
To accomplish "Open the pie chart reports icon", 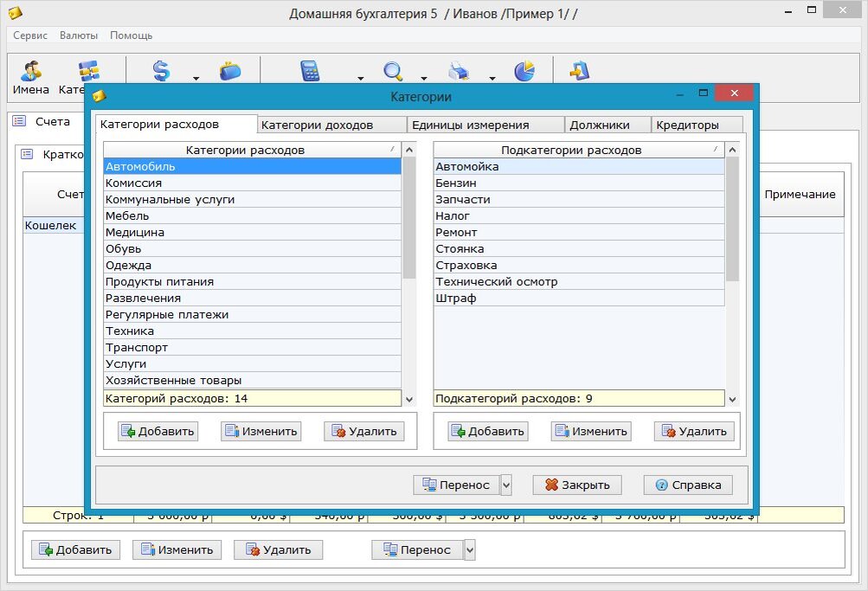I will 526,71.
